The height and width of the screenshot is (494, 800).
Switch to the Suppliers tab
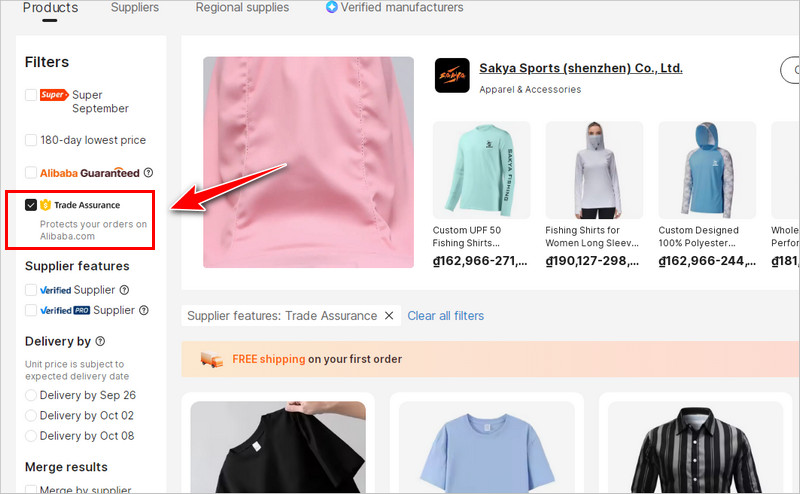(x=135, y=8)
